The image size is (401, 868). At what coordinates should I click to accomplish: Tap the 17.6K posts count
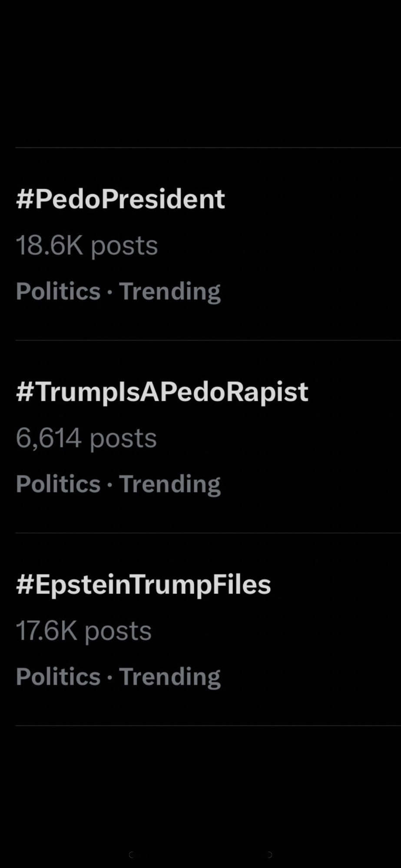click(x=84, y=631)
